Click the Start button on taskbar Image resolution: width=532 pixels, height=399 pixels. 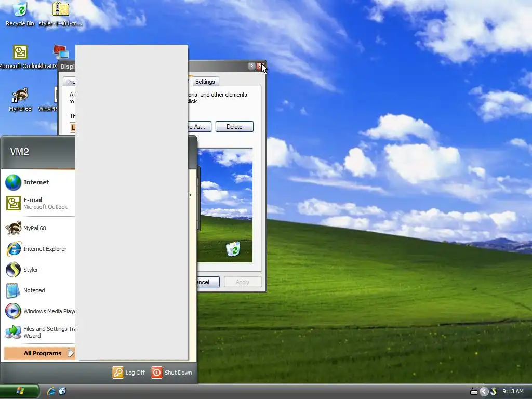[20, 391]
